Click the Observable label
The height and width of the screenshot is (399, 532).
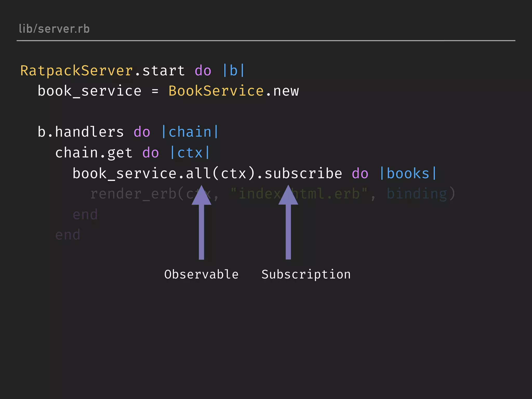[201, 275]
